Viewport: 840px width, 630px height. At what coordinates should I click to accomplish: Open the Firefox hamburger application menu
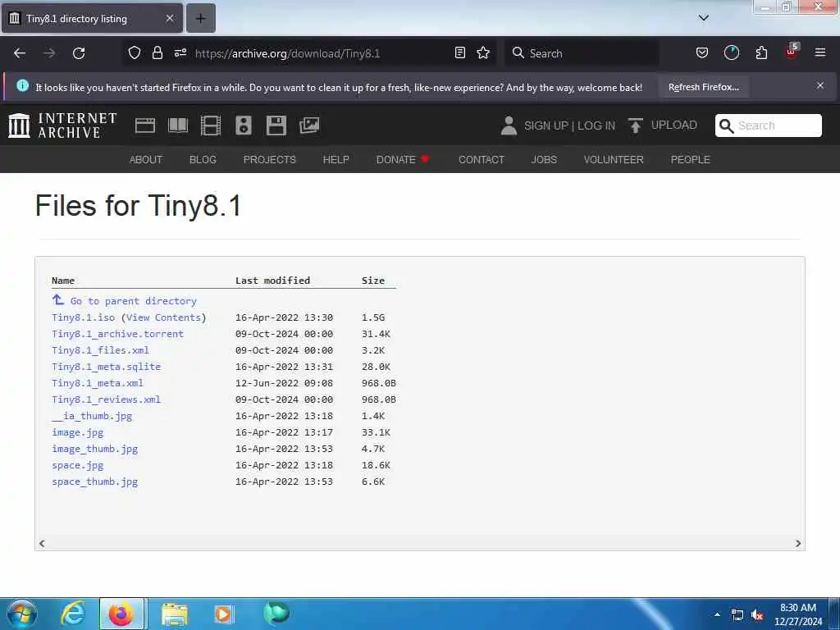(x=820, y=52)
